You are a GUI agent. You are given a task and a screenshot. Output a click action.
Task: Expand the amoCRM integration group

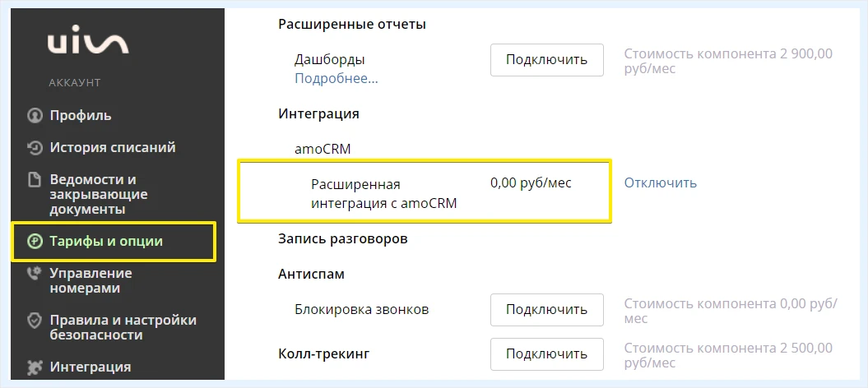tap(323, 150)
